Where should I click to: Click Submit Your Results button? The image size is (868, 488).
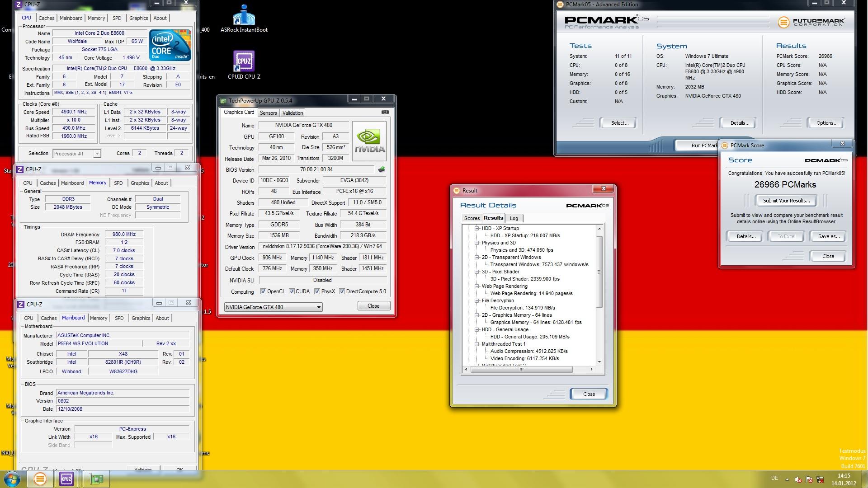coord(786,201)
